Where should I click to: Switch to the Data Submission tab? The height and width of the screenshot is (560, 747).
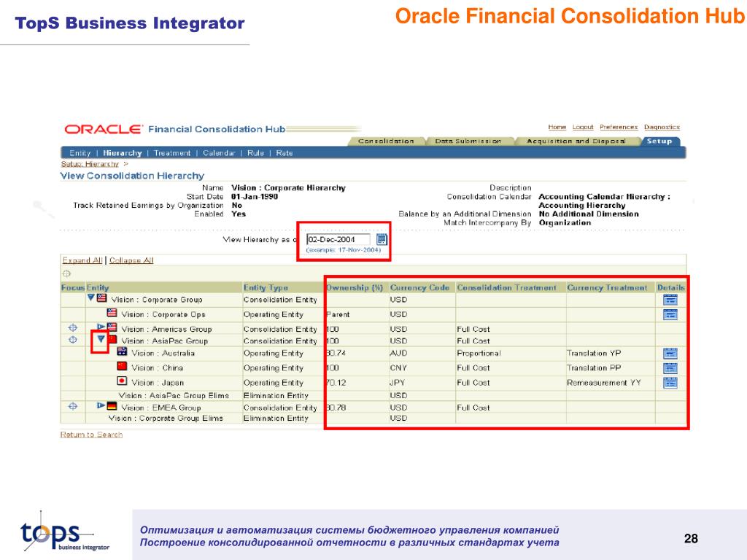(468, 141)
